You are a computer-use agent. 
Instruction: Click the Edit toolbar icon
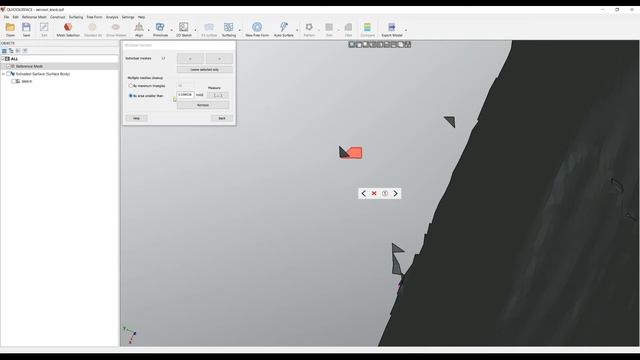point(44,27)
